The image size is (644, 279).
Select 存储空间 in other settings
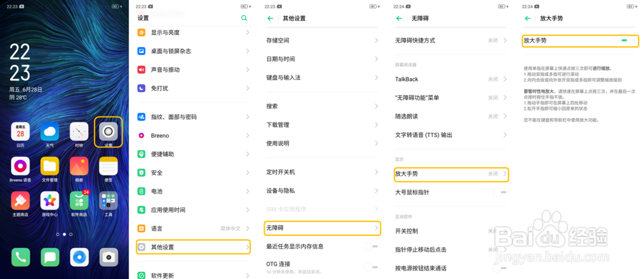[322, 40]
